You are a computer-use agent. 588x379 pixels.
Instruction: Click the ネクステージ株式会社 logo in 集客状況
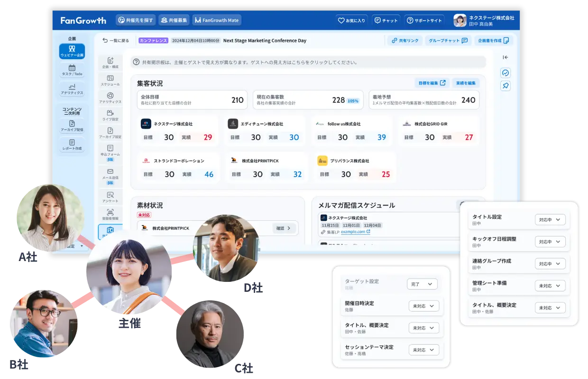pos(146,124)
